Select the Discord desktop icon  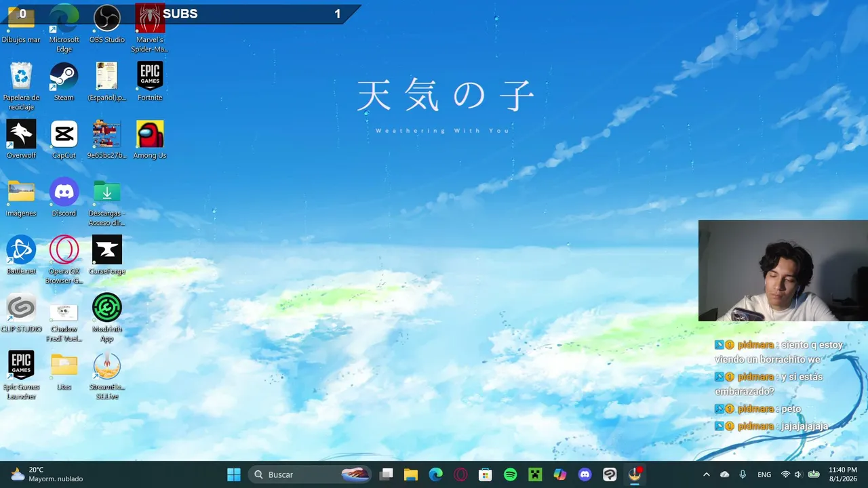tap(64, 198)
